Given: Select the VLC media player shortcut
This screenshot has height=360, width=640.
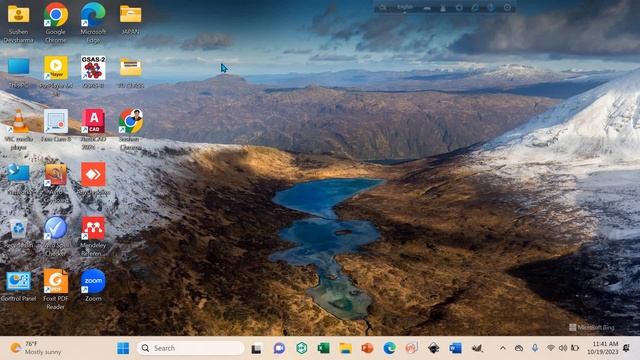Looking at the screenshot, I should click(18, 130).
